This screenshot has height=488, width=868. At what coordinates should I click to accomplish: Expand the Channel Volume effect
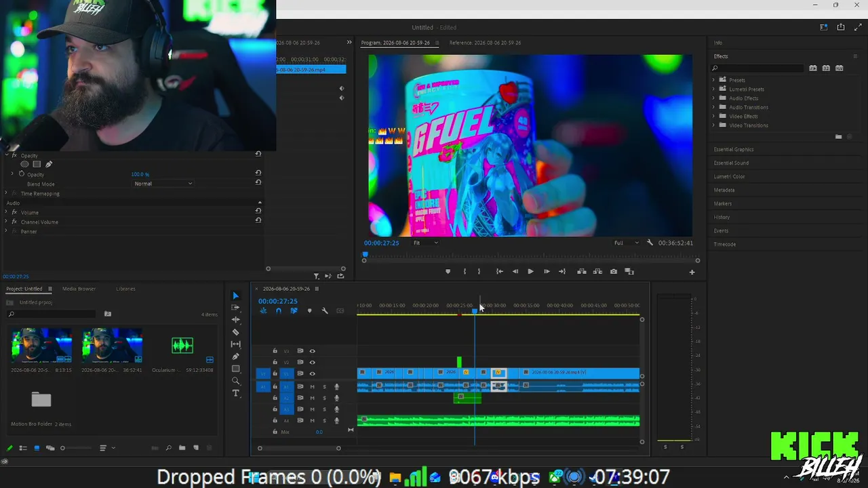[x=6, y=222]
